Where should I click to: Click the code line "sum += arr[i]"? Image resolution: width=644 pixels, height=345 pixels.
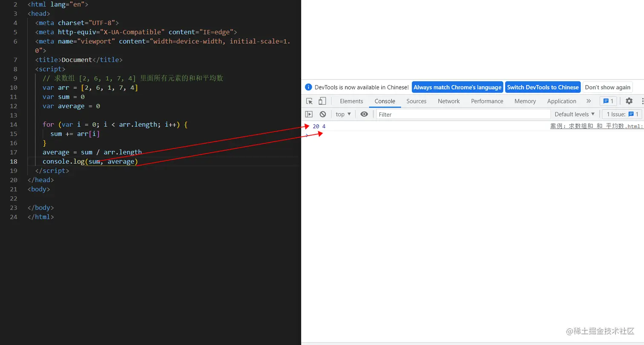[x=75, y=134]
